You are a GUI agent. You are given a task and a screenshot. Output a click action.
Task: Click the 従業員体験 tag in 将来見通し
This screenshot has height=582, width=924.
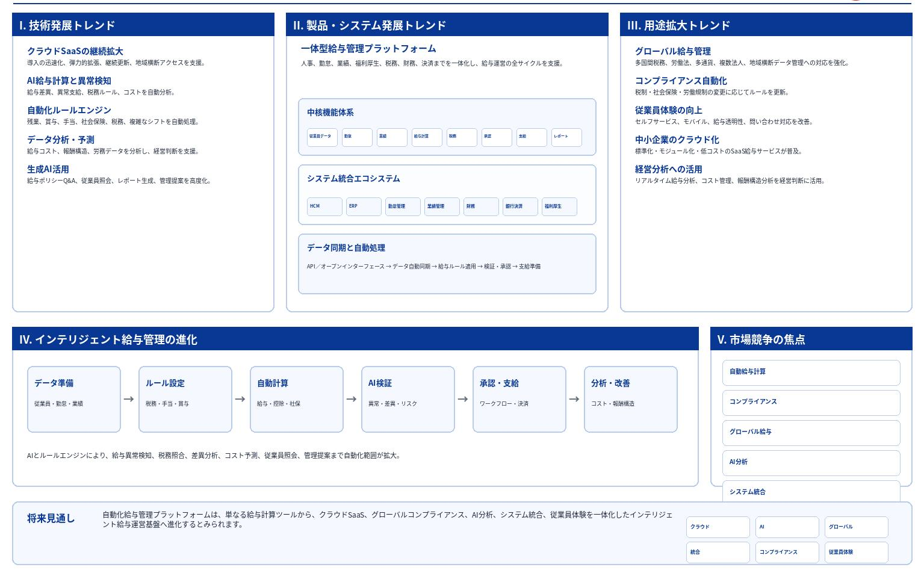point(857,552)
